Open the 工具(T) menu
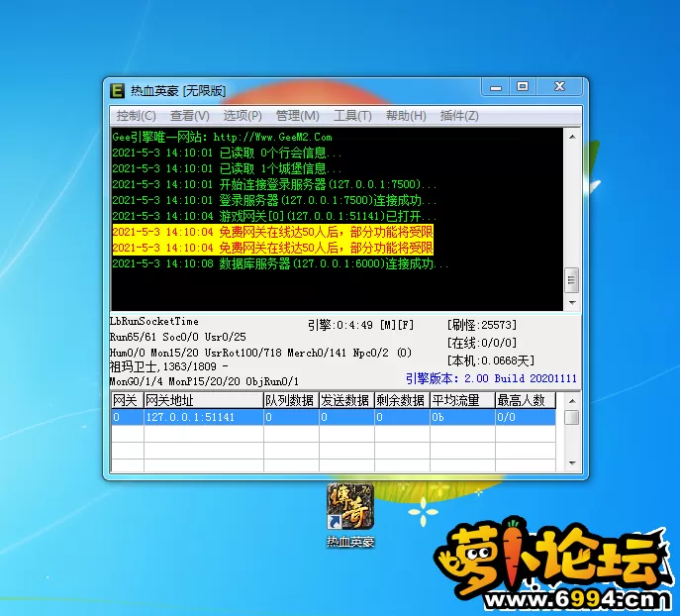 pos(352,116)
